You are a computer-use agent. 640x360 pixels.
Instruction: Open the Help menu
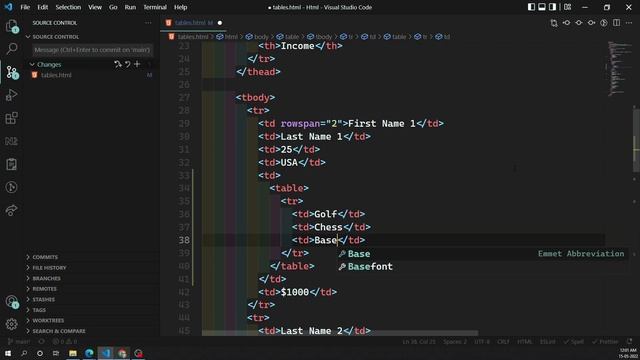[x=180, y=7]
